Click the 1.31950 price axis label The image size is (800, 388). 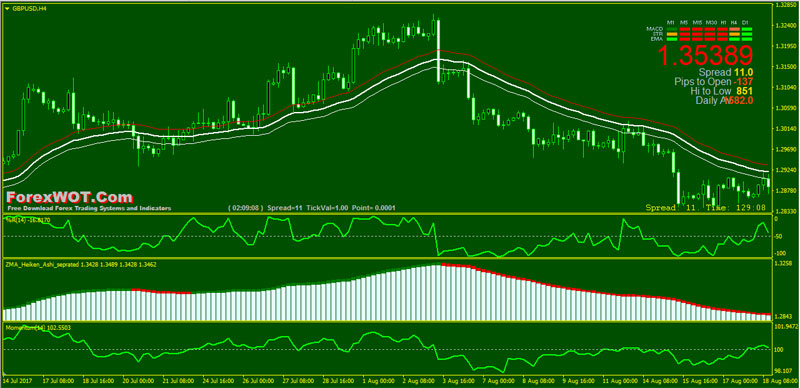coord(786,46)
